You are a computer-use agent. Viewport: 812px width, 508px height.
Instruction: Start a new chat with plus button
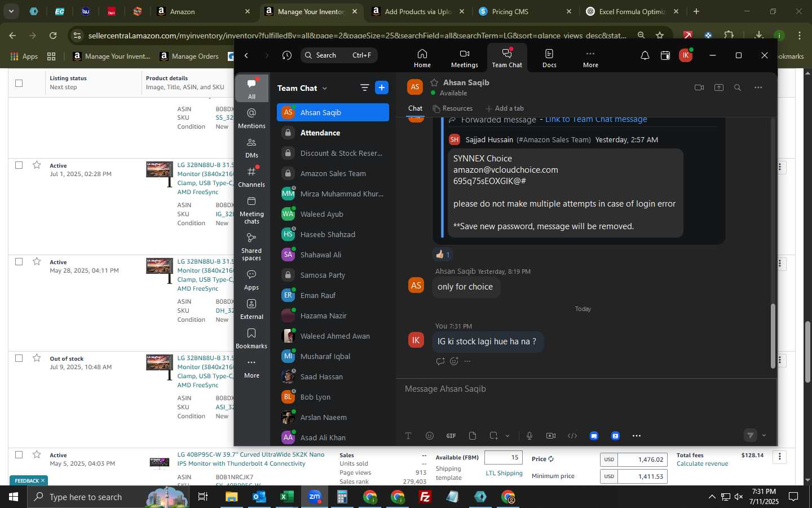[x=382, y=87]
